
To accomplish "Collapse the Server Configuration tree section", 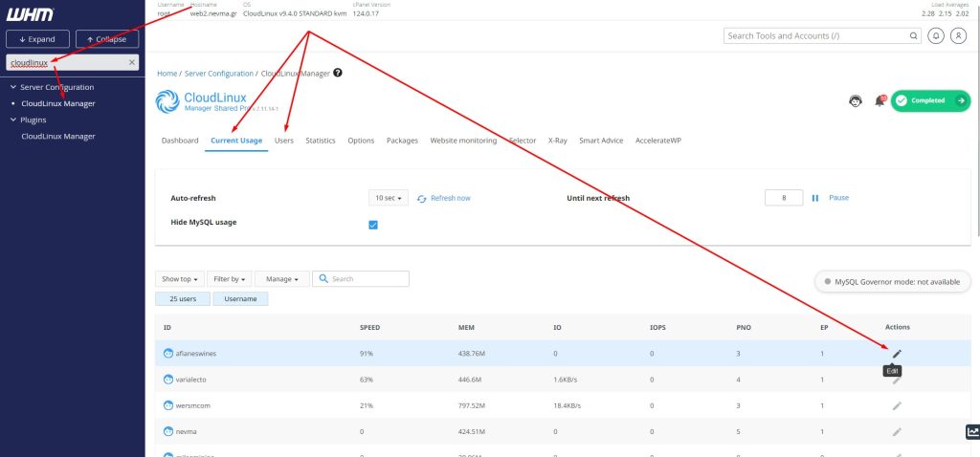I will [x=13, y=87].
